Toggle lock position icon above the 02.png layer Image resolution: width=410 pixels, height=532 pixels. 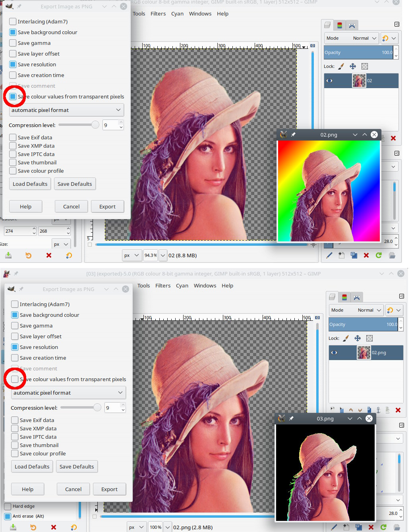click(358, 338)
